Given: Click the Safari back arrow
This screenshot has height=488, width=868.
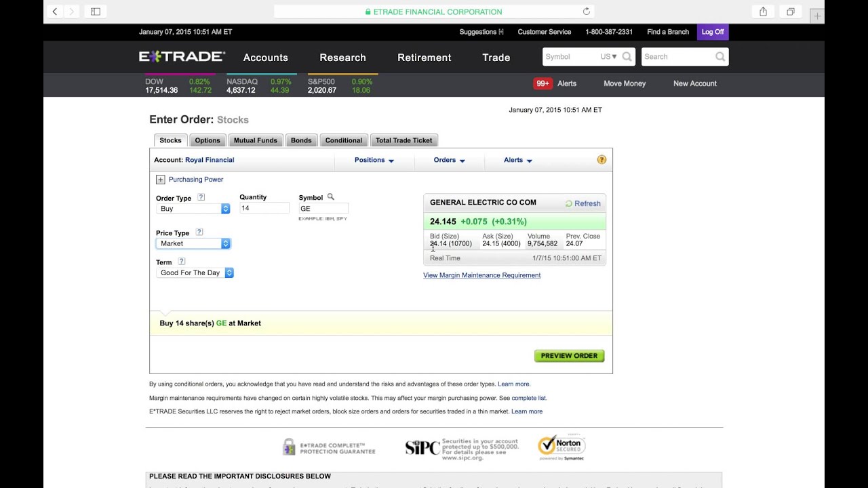Looking at the screenshot, I should point(55,12).
